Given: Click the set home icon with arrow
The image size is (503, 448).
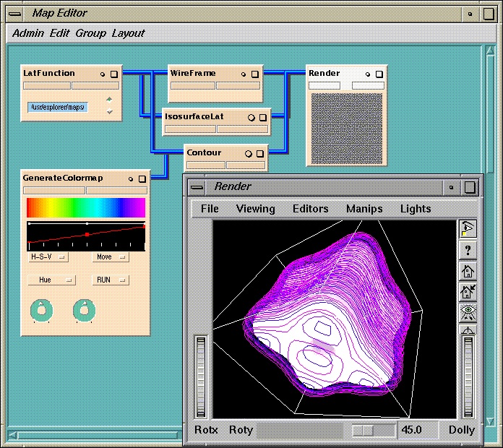Looking at the screenshot, I should (x=468, y=292).
